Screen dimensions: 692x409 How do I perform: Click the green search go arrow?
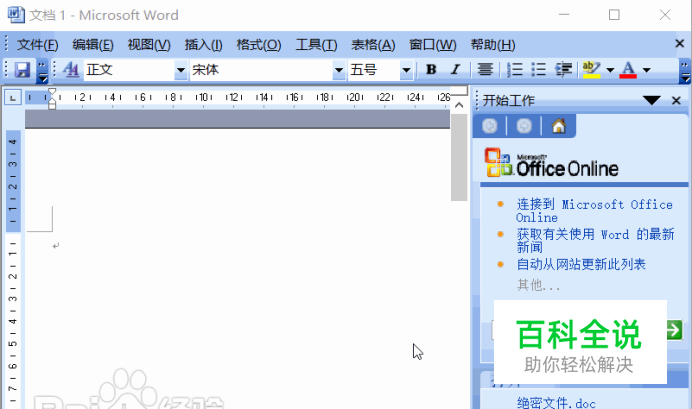pyautogui.click(x=674, y=330)
